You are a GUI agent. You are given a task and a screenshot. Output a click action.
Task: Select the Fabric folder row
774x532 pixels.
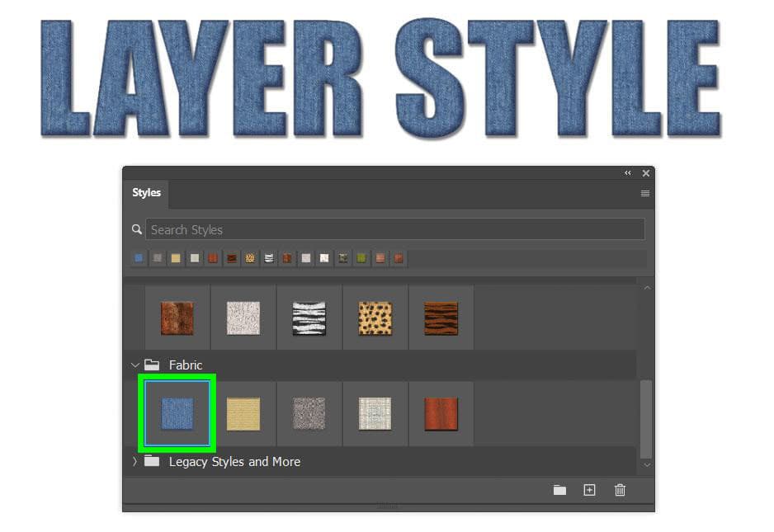[x=380, y=365]
